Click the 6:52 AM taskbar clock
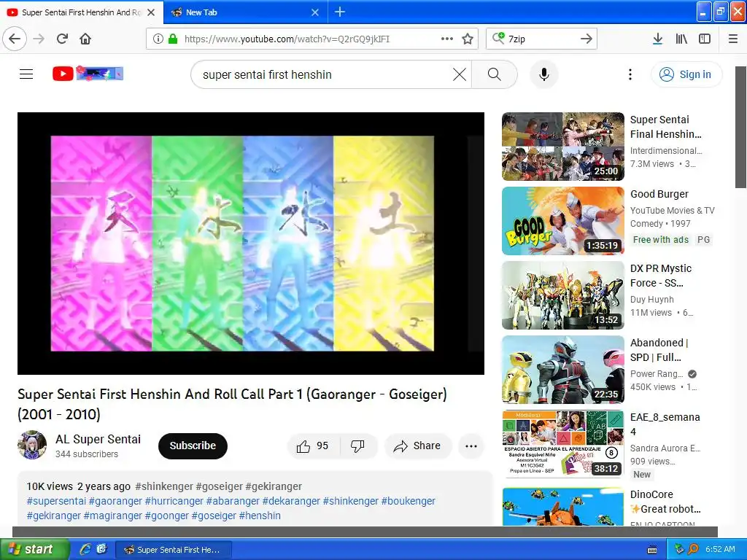Screen dimensions: 747x560 pyautogui.click(x=720, y=549)
